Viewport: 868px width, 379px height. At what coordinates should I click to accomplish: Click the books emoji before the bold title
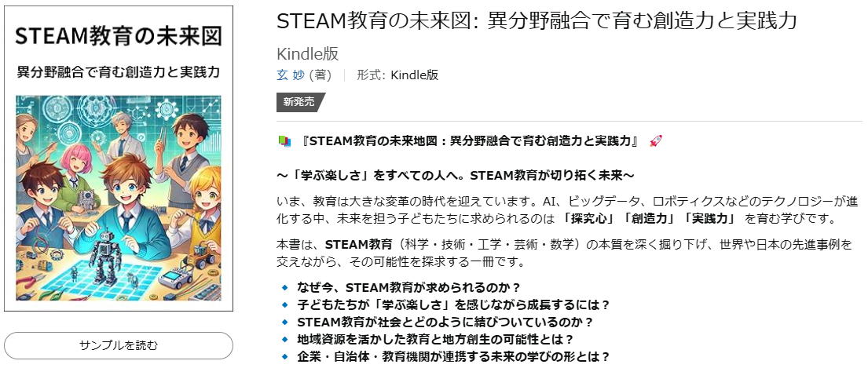(x=285, y=141)
